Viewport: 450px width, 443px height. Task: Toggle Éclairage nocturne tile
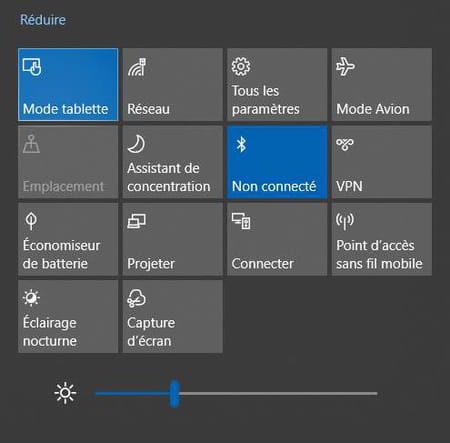68,316
